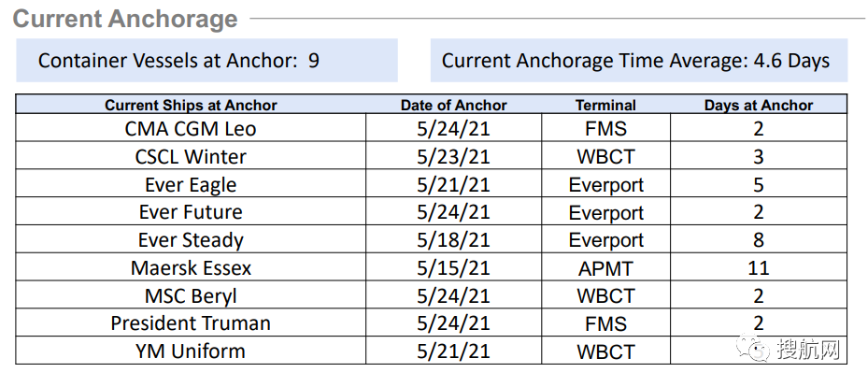Select the 5/15/21 anchor date cell

453,268
